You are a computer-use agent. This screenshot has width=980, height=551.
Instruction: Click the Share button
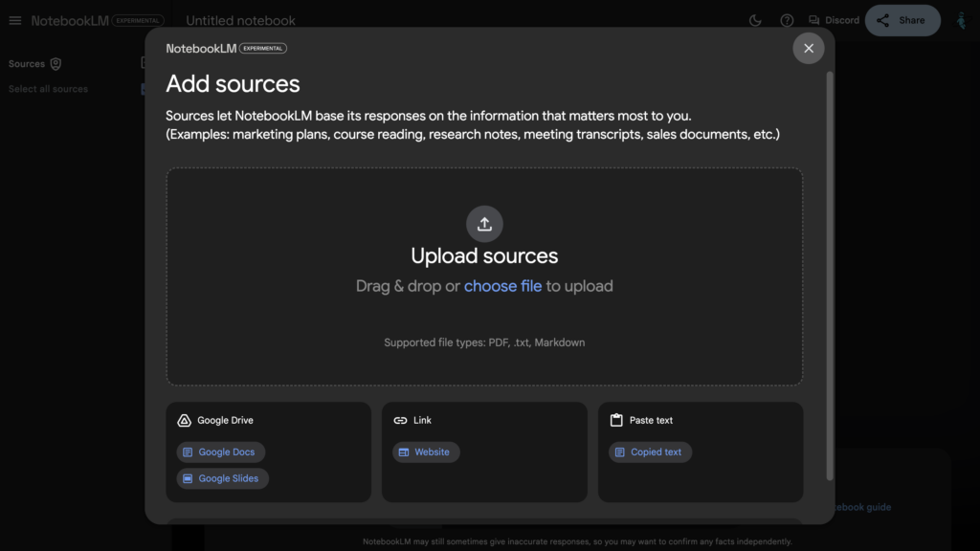click(902, 20)
